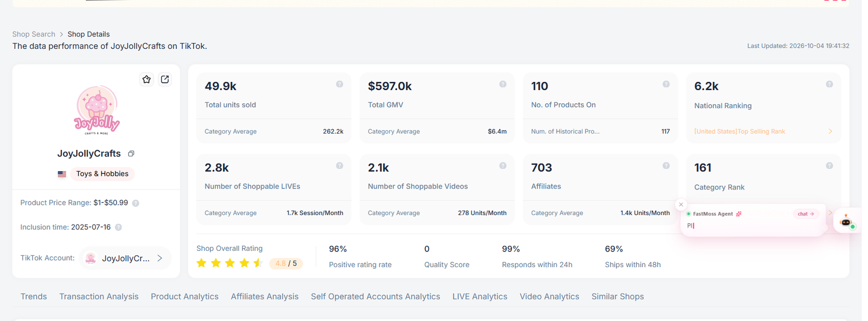The width and height of the screenshot is (868, 321).
Task: Click the 110 products count
Action: pyautogui.click(x=539, y=86)
